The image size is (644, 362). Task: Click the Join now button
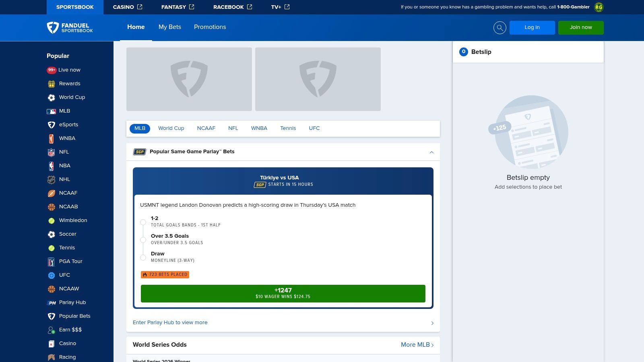(581, 27)
